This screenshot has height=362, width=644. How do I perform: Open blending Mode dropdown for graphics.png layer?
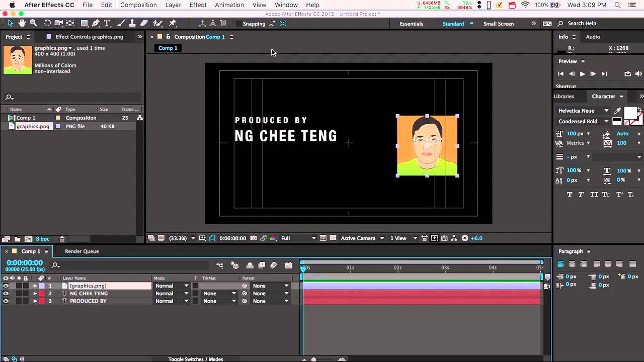172,286
